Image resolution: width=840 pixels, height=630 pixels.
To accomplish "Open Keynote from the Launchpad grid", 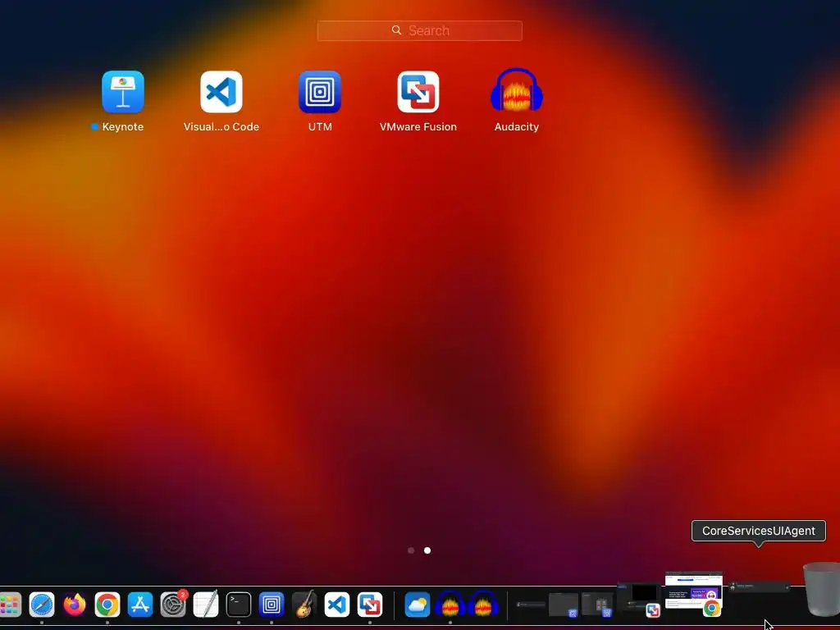I will [123, 92].
